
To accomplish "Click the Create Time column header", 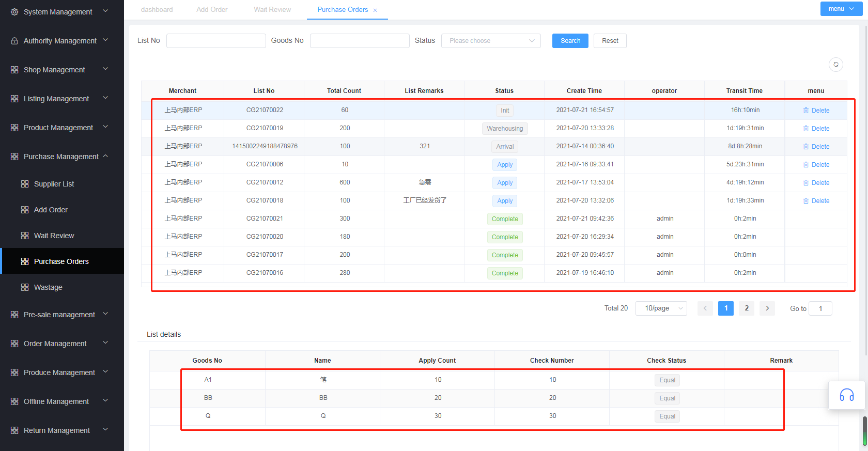I will tap(584, 91).
